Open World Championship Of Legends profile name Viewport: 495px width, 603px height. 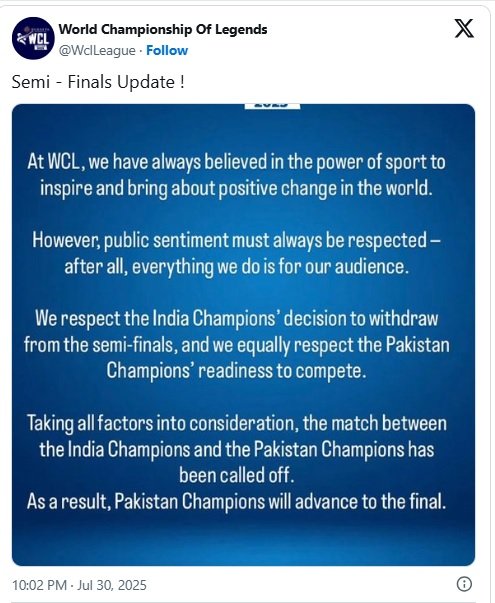(x=163, y=29)
